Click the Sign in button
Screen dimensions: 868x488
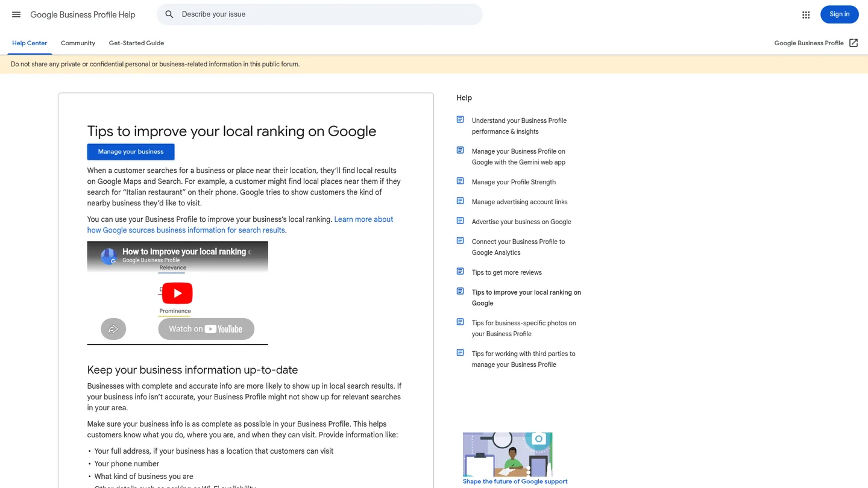click(839, 14)
